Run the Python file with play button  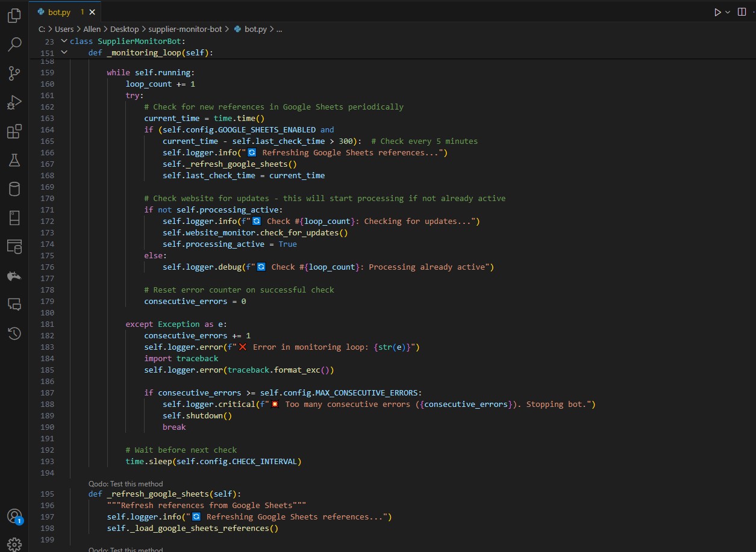(717, 12)
